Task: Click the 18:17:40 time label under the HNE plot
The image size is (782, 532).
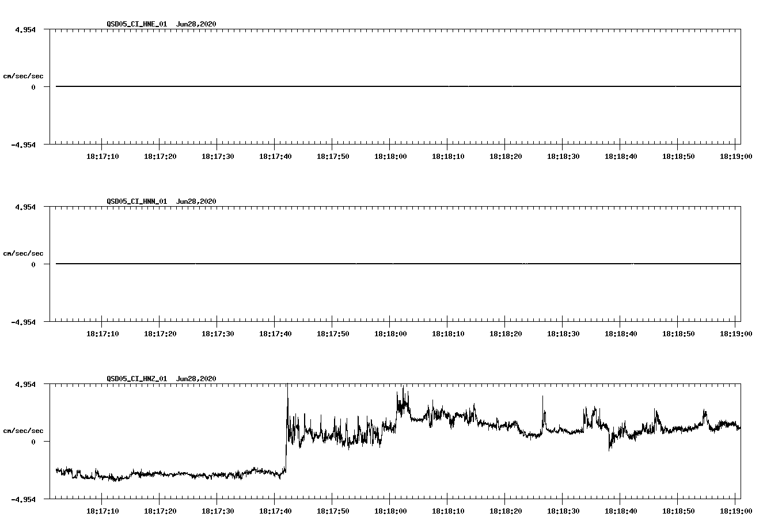Action: click(275, 156)
